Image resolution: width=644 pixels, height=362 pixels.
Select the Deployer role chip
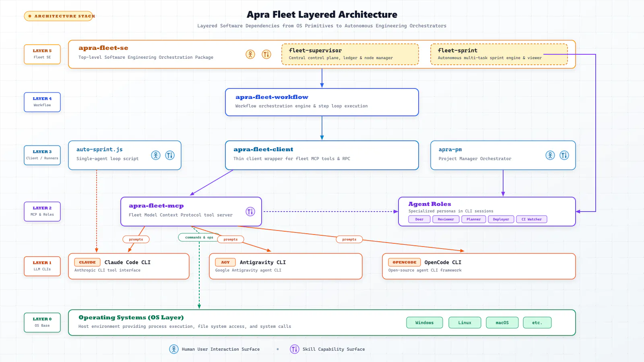point(501,219)
